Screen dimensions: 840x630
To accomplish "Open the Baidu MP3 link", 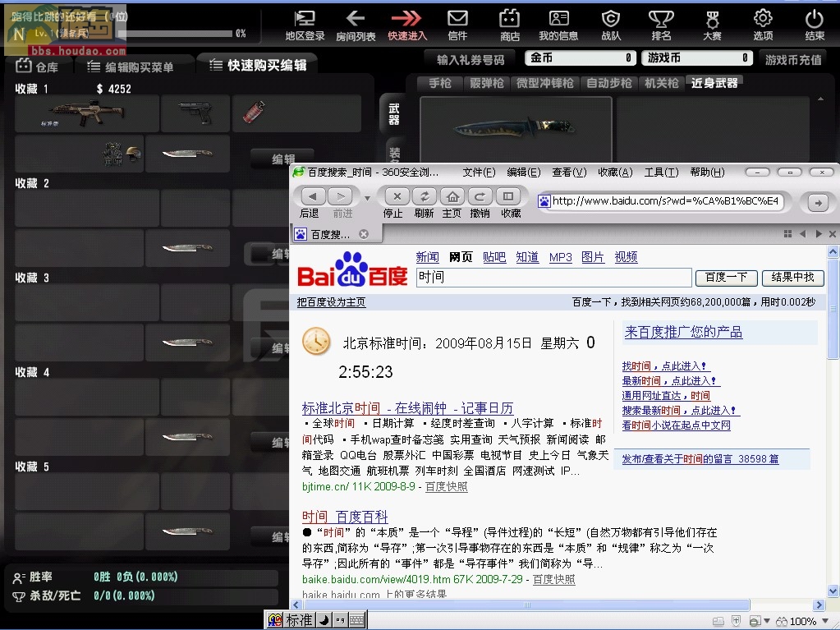I will pyautogui.click(x=560, y=257).
